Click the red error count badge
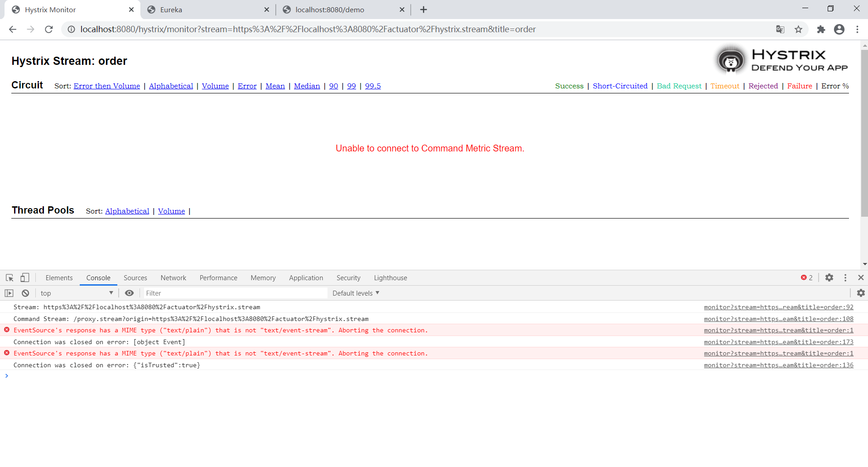 pyautogui.click(x=806, y=277)
